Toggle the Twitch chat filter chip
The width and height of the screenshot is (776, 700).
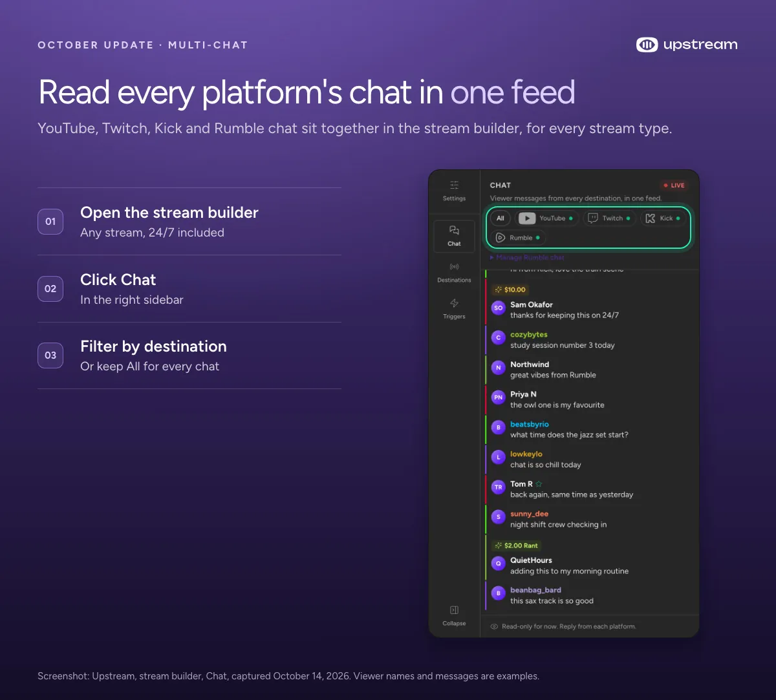click(609, 218)
